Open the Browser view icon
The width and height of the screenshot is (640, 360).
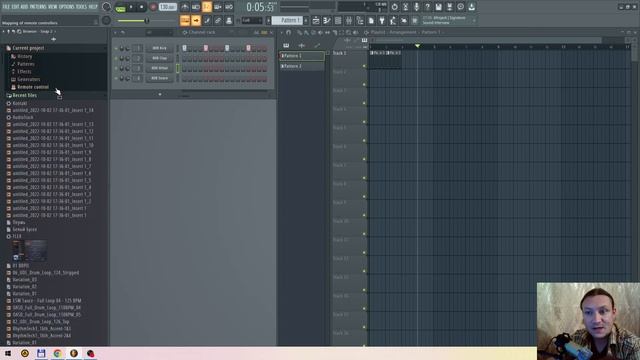(x=360, y=20)
